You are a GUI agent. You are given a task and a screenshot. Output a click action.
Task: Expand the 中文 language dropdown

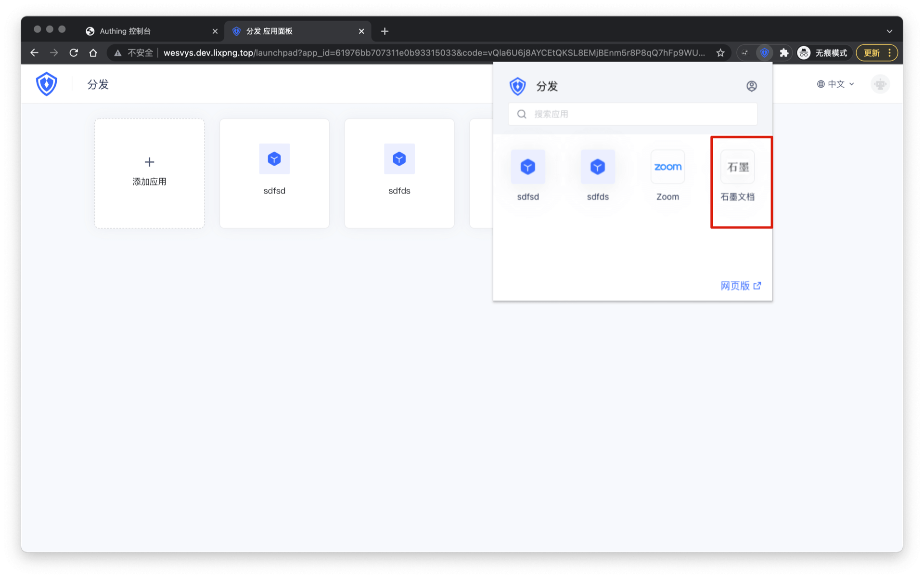pyautogui.click(x=836, y=84)
